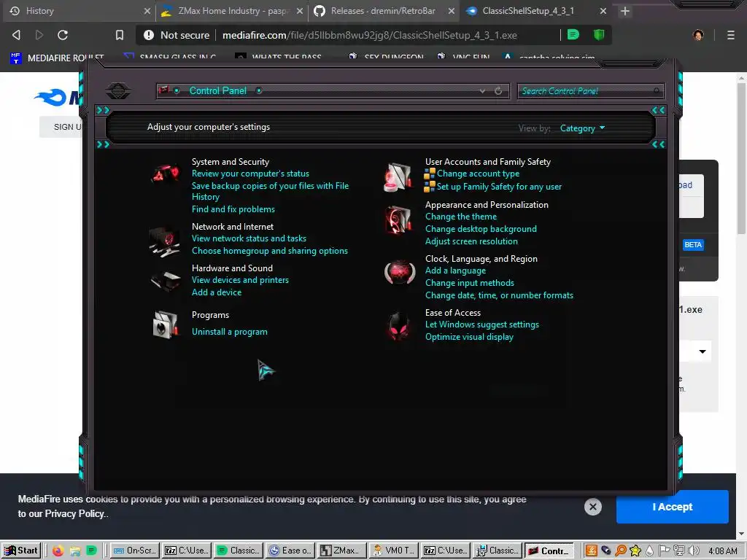Screen dimensions: 747x560
Task: Open the Hardware and Sound category icon
Action: [166, 281]
